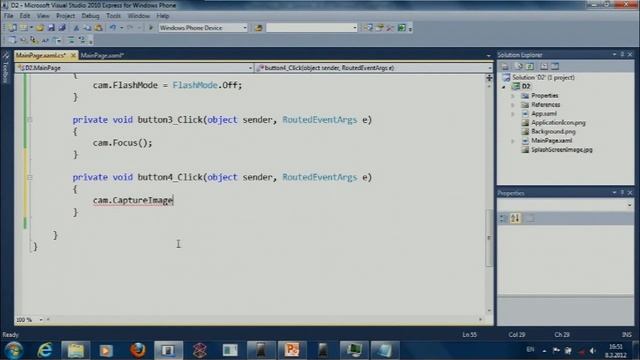Click the Cut scissors icon

(76, 28)
